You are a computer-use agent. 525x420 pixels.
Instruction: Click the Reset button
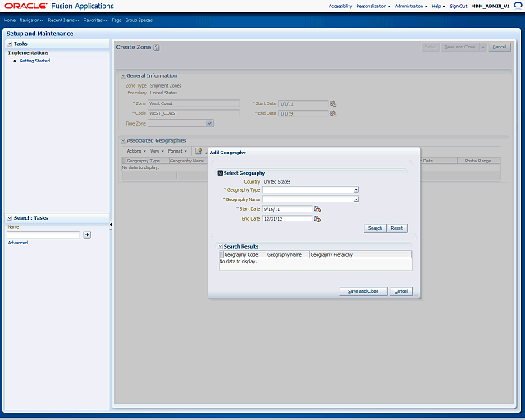coord(397,228)
